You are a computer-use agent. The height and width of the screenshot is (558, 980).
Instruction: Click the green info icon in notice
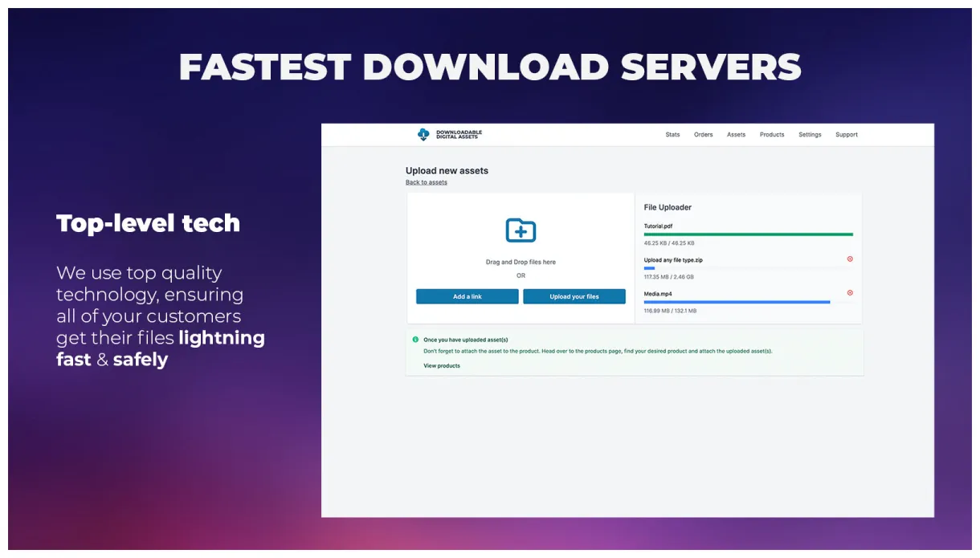click(415, 340)
